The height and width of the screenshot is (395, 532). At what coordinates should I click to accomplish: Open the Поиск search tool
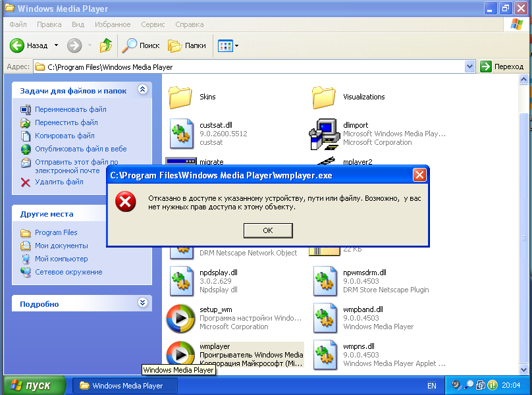[141, 45]
